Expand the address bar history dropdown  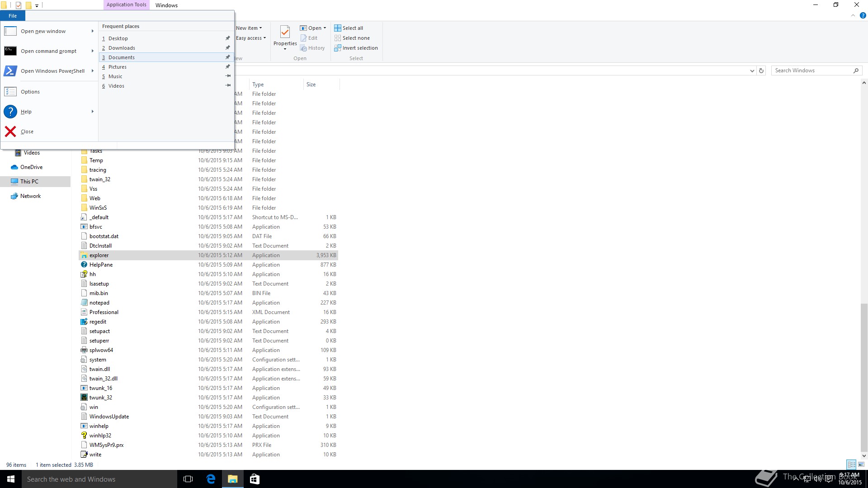click(x=752, y=70)
